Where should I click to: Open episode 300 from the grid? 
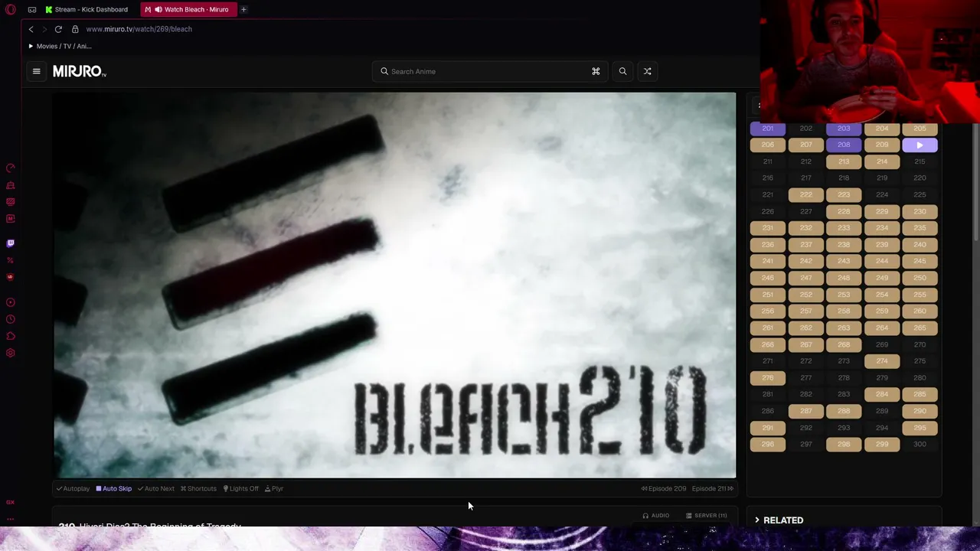click(x=920, y=444)
